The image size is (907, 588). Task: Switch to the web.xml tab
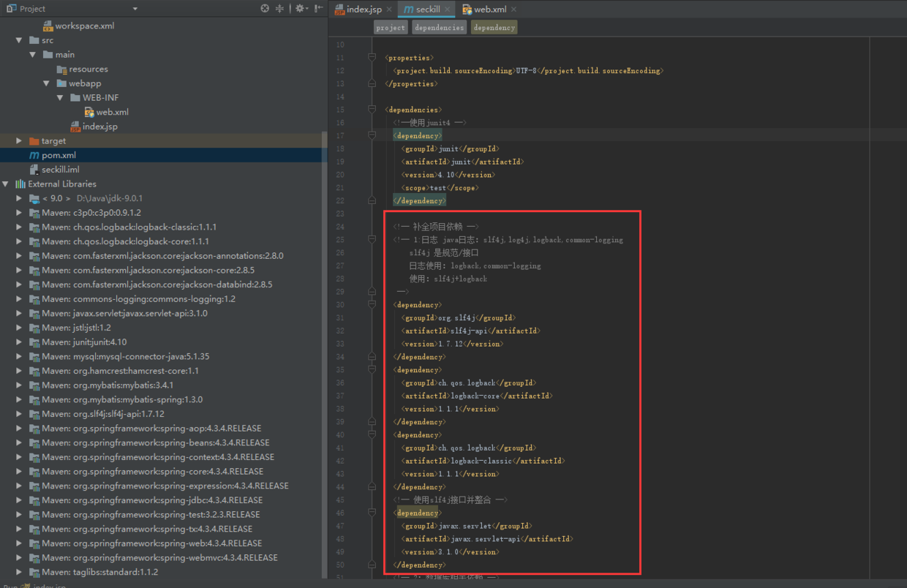coord(489,10)
